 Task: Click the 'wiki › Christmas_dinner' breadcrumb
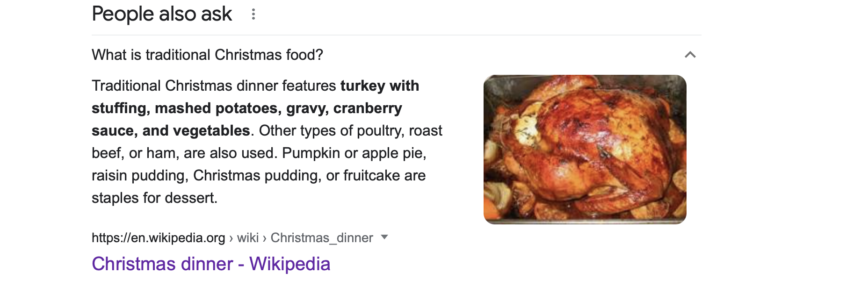coord(305,237)
